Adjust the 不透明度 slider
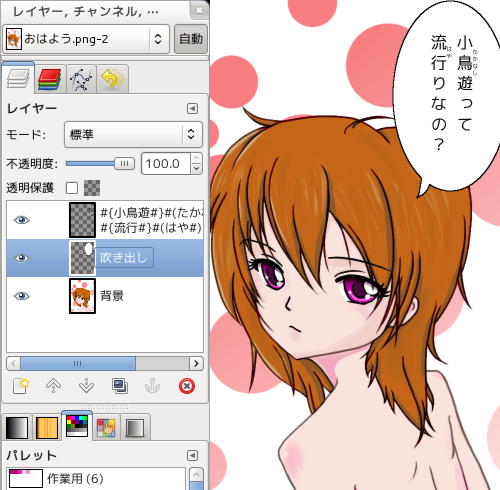 [x=100, y=164]
